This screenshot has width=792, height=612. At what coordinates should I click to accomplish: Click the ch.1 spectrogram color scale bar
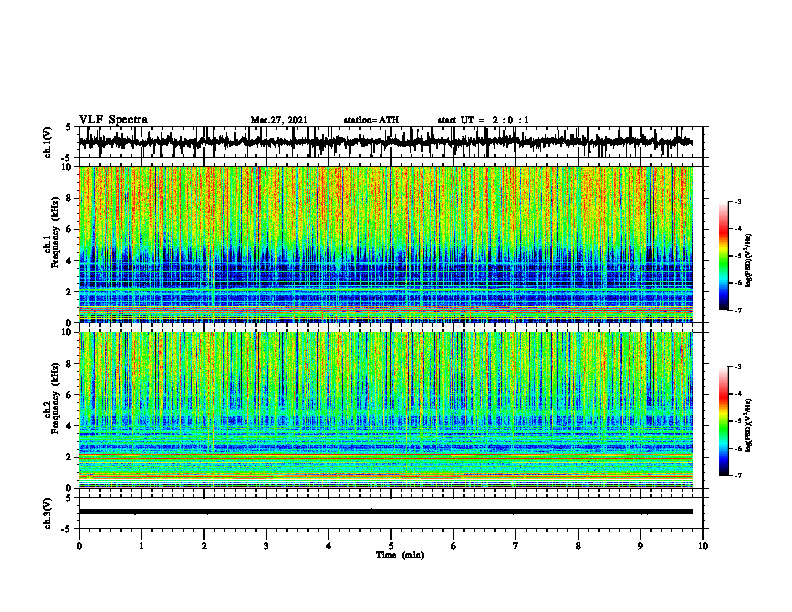click(724, 256)
